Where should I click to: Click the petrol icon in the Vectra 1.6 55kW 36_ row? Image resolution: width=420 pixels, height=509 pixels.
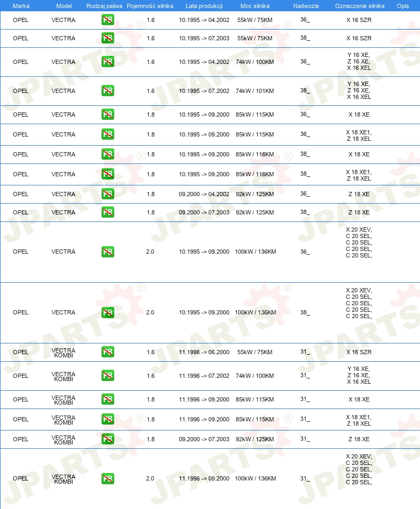coord(107,20)
